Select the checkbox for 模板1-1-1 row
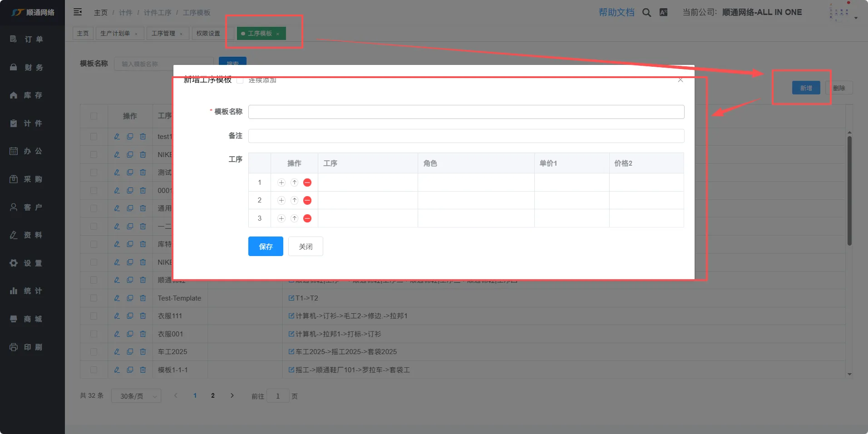The height and width of the screenshot is (434, 868). click(x=94, y=370)
